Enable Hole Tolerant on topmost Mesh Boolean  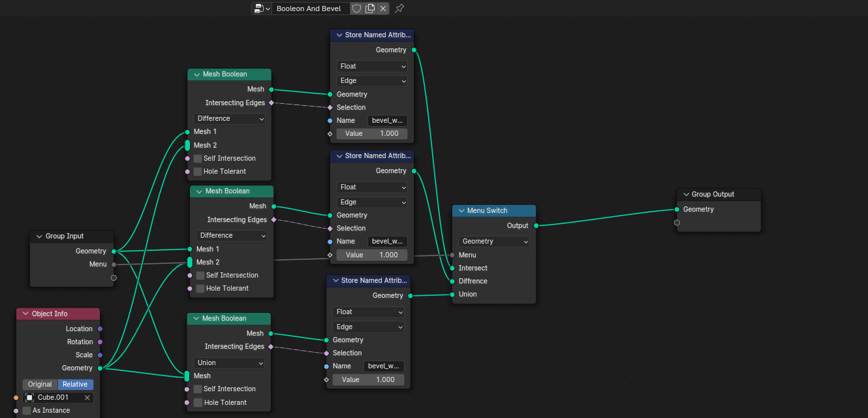click(198, 171)
